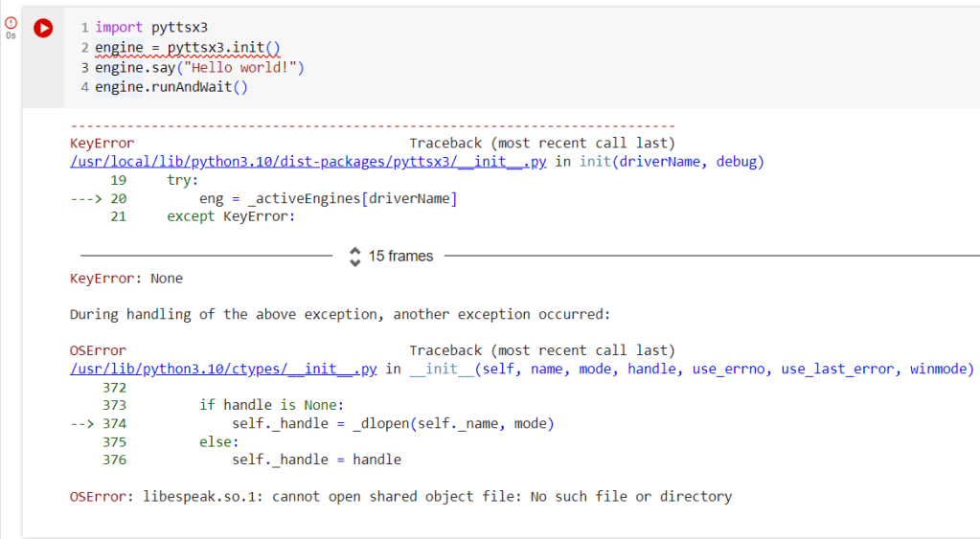Click the up-down arrows beside 15 frames
The height and width of the screenshot is (539, 980).
(x=355, y=257)
